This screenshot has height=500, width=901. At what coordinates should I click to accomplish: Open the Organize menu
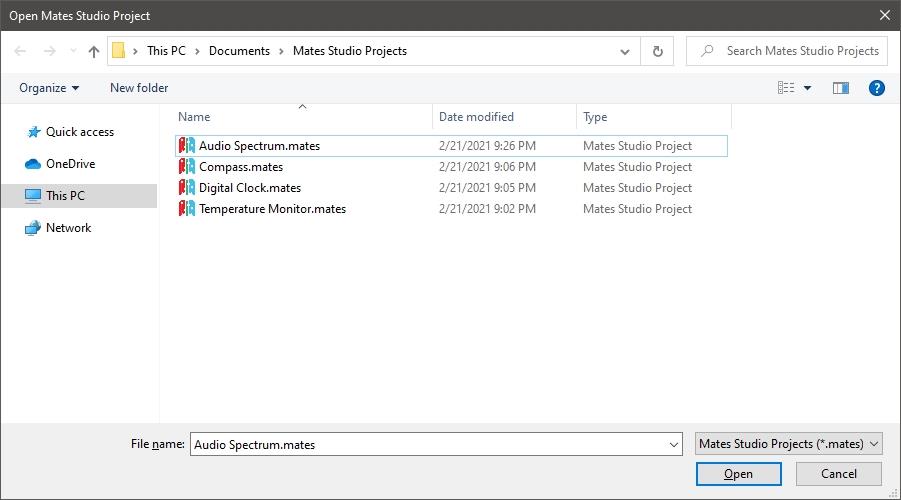click(49, 88)
